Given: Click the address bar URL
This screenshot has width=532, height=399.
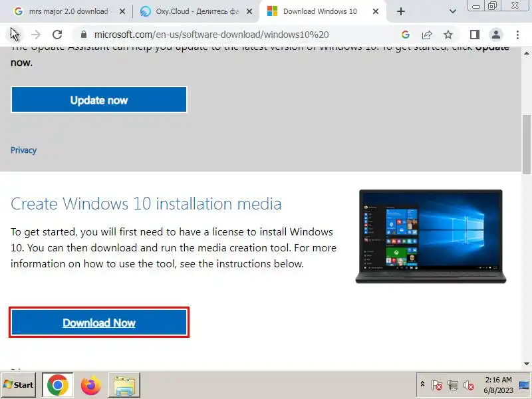Looking at the screenshot, I should click(211, 35).
